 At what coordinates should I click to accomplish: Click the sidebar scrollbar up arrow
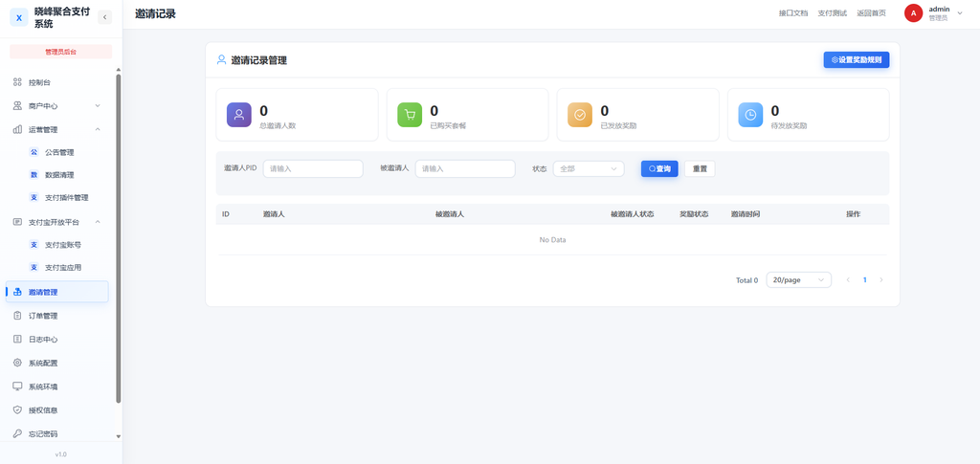coord(119,70)
